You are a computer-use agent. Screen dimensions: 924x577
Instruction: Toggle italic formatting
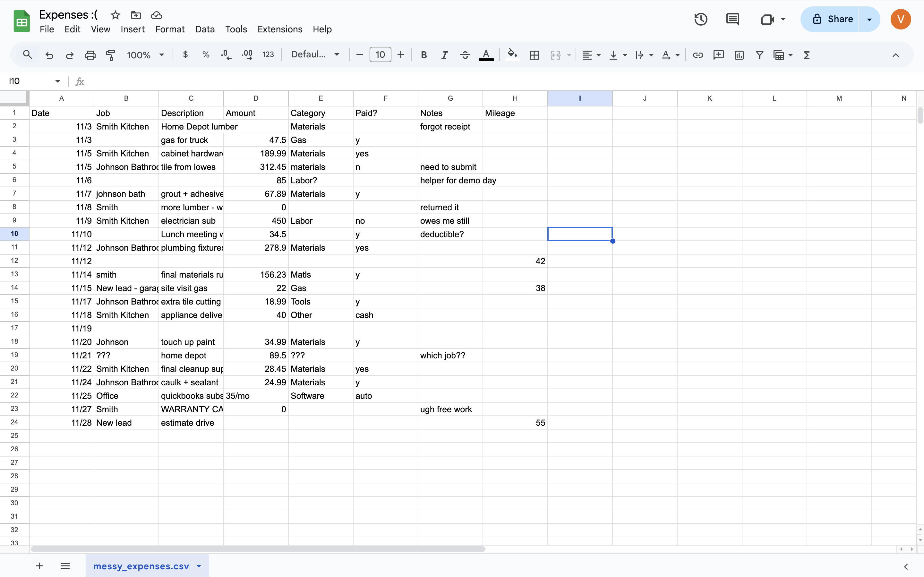point(444,55)
